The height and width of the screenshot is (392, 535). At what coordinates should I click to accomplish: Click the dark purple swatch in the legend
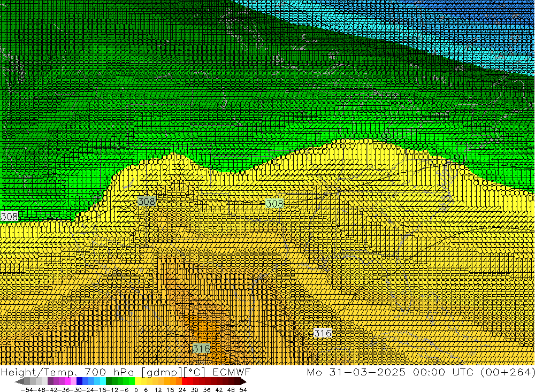click(50, 381)
